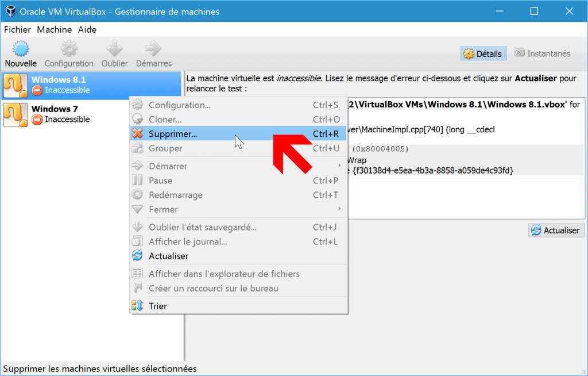Click the Nouvelle toolbar icon

click(21, 48)
